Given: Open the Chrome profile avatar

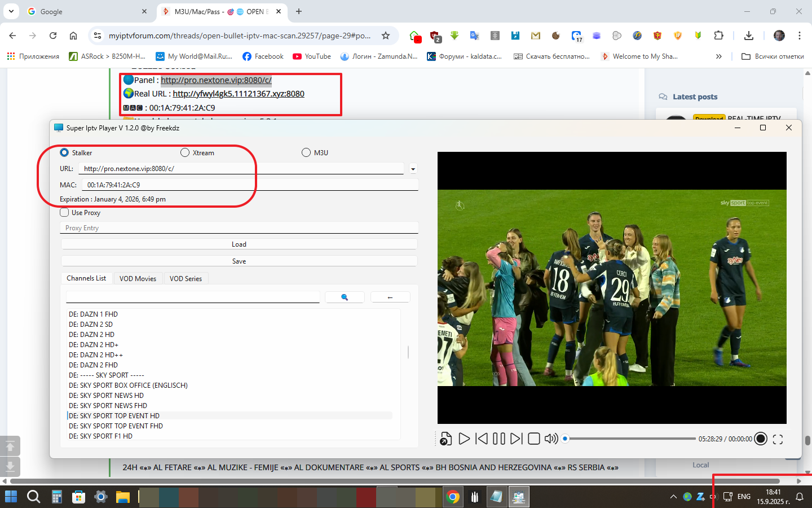Looking at the screenshot, I should pyautogui.click(x=779, y=36).
